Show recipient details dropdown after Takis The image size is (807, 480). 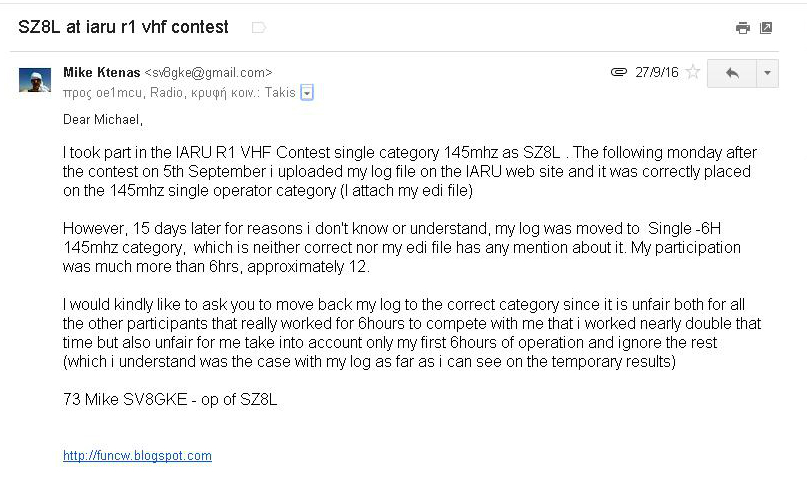pyautogui.click(x=307, y=93)
